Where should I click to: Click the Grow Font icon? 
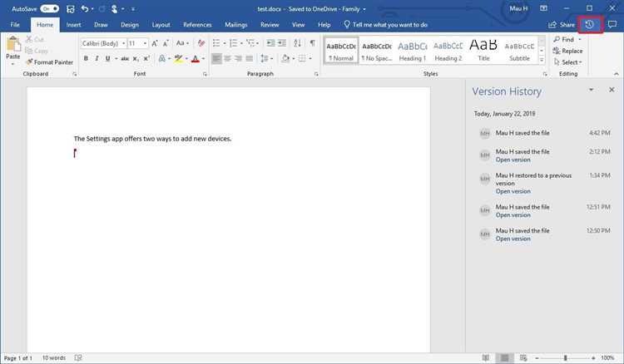click(x=155, y=43)
